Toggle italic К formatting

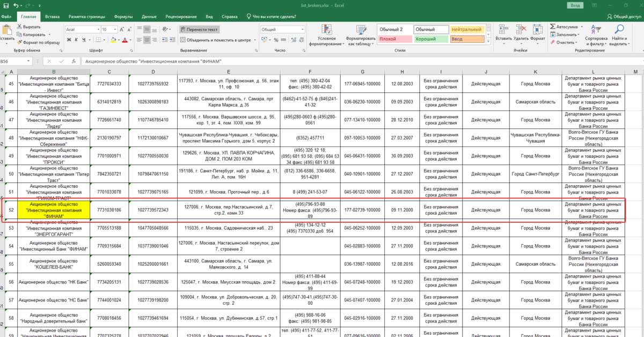(x=77, y=40)
